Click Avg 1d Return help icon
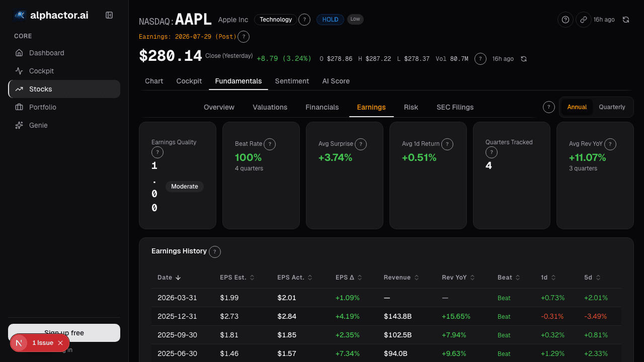The image size is (644, 362). pyautogui.click(x=447, y=144)
